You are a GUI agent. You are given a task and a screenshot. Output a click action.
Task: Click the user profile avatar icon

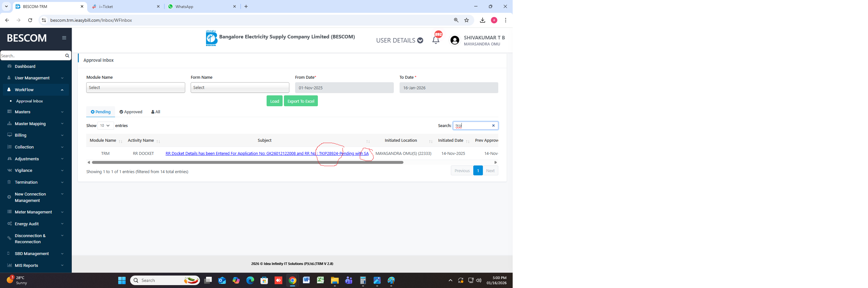[455, 40]
